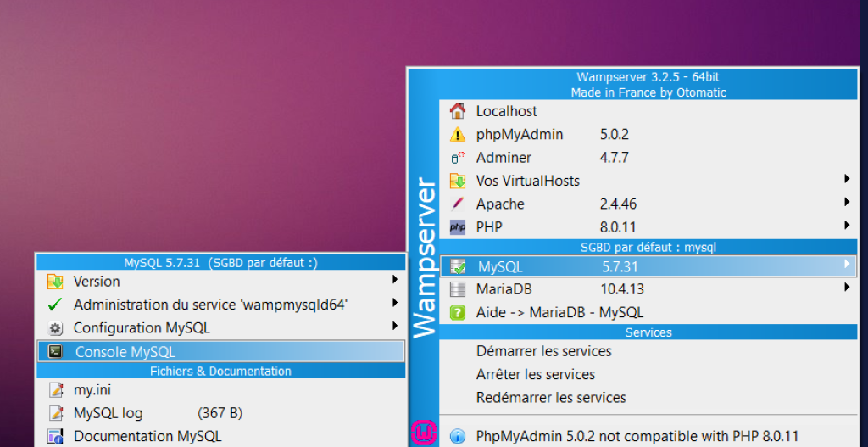The height and width of the screenshot is (447, 868).
Task: Open the my.ini file entry
Action: (92, 390)
